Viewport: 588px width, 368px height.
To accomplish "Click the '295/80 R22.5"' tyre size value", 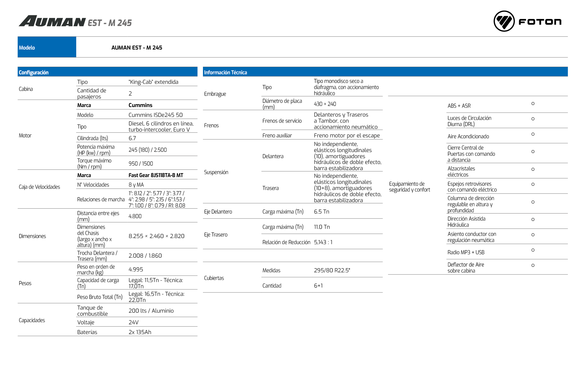I will 332,270.
